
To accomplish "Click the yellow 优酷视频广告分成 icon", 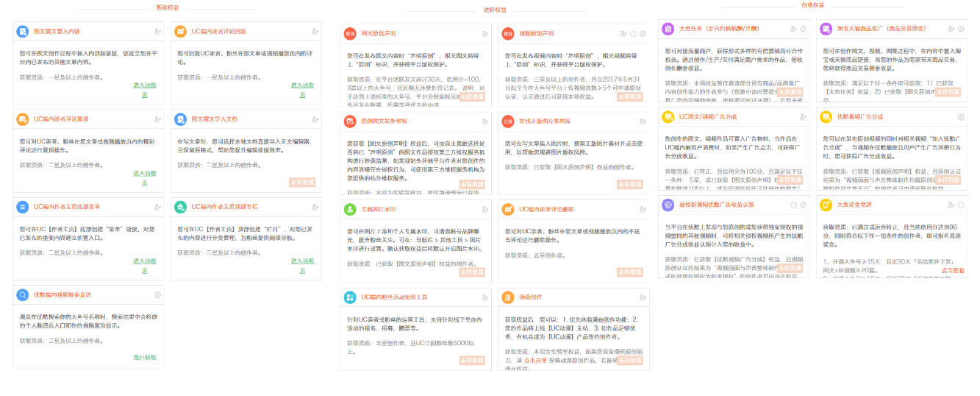I will tap(826, 117).
